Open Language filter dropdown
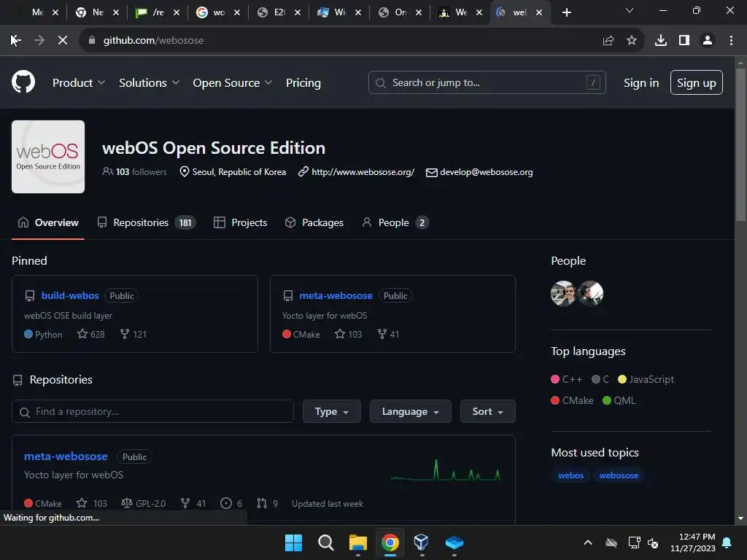The width and height of the screenshot is (747, 560). pyautogui.click(x=410, y=411)
